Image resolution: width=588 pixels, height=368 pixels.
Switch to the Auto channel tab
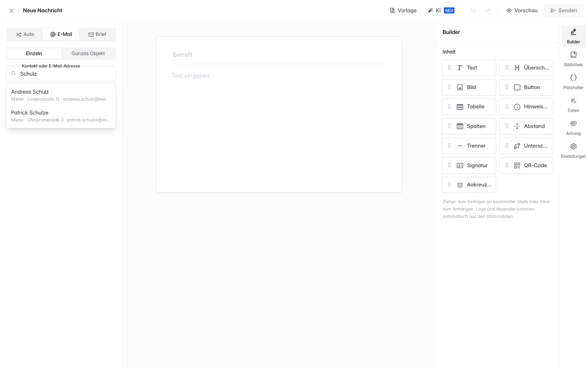coord(25,34)
